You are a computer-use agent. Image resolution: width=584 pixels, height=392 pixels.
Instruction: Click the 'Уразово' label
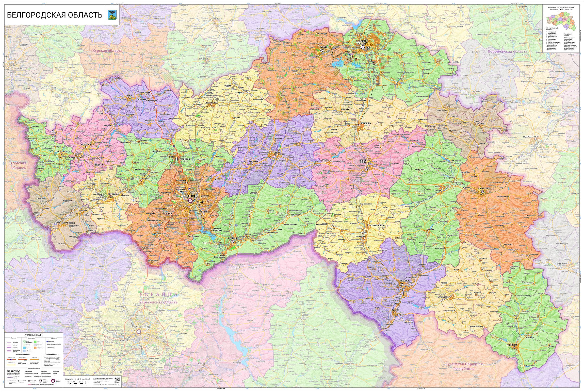[395, 310]
